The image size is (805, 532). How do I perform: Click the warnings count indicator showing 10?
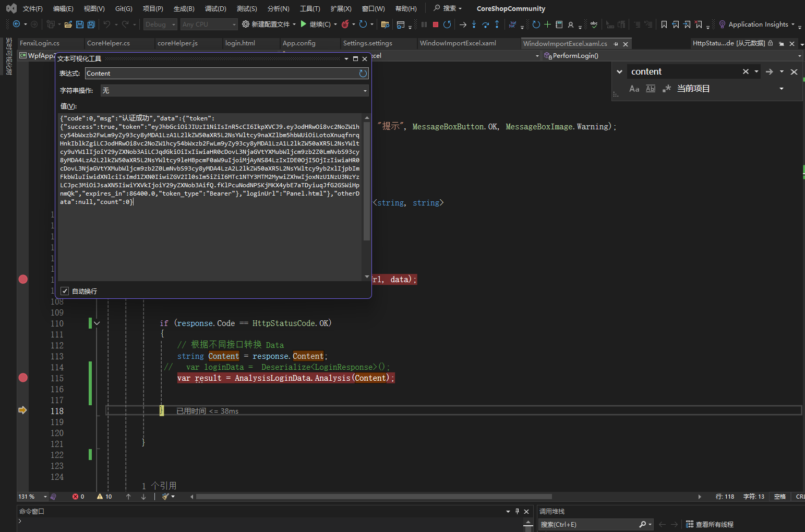(x=104, y=497)
